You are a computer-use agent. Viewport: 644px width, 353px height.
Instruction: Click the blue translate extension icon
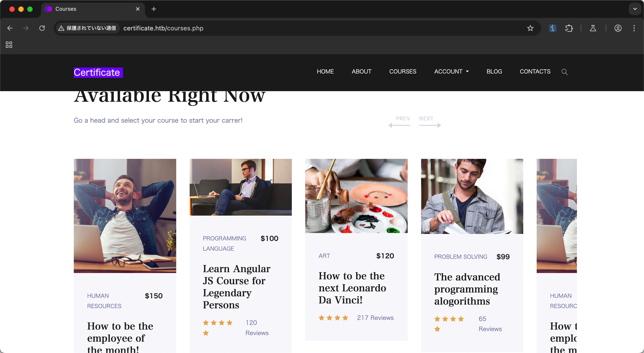click(553, 28)
